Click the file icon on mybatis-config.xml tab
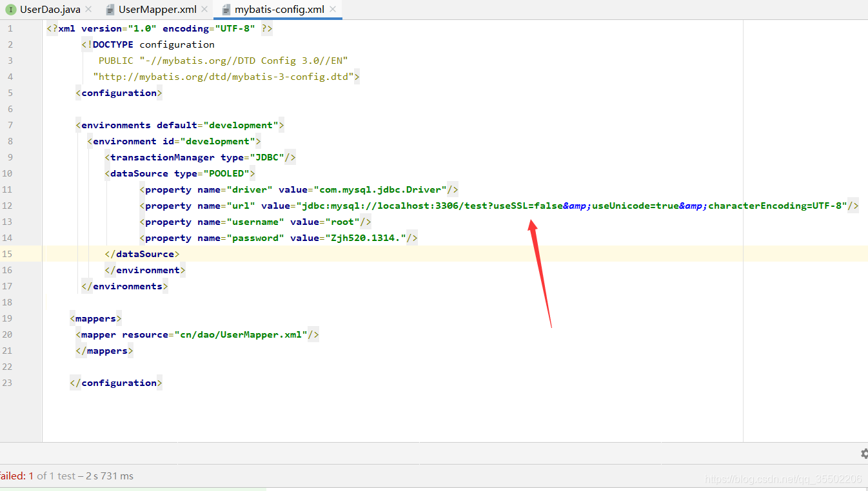Image resolution: width=868 pixels, height=491 pixels. point(225,10)
